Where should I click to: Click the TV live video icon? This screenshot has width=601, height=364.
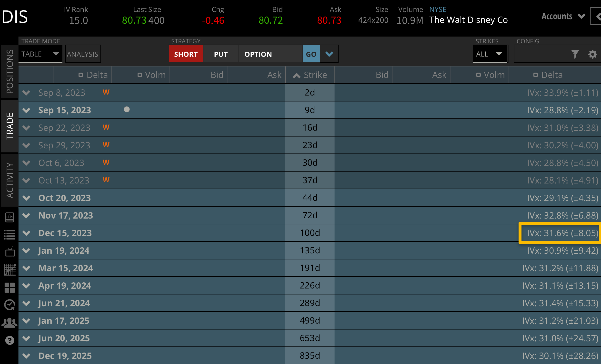coord(10,252)
